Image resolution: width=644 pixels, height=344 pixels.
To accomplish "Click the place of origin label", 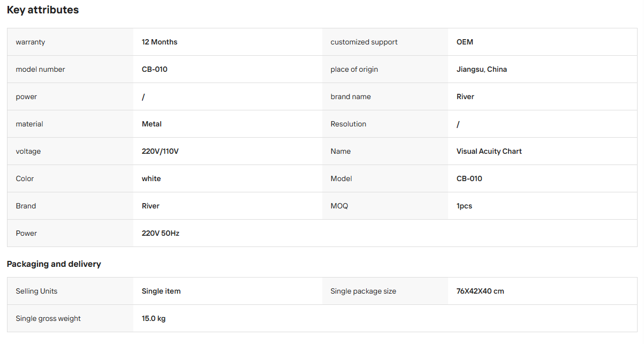I will click(354, 69).
